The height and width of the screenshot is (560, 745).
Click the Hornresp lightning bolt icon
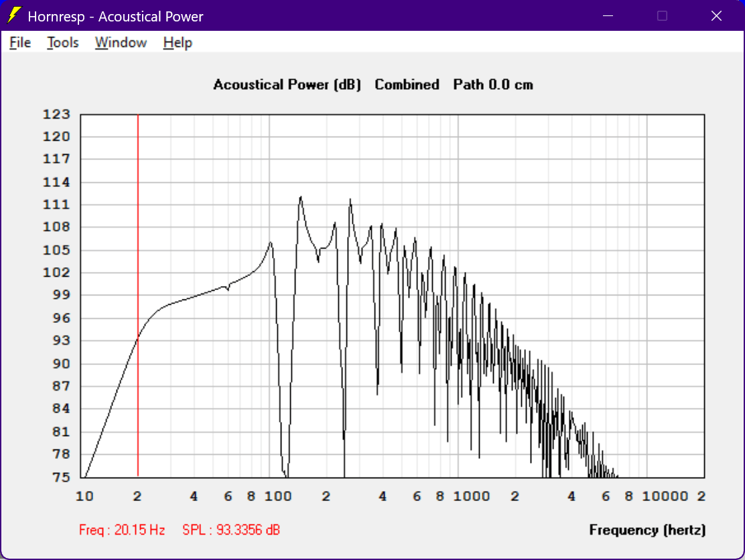point(15,15)
